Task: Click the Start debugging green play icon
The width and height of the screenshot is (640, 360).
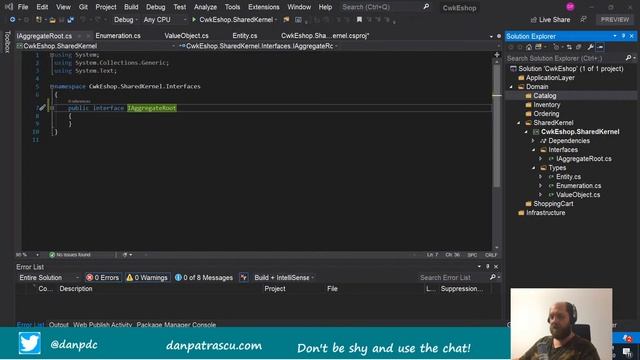Action: tap(194, 20)
